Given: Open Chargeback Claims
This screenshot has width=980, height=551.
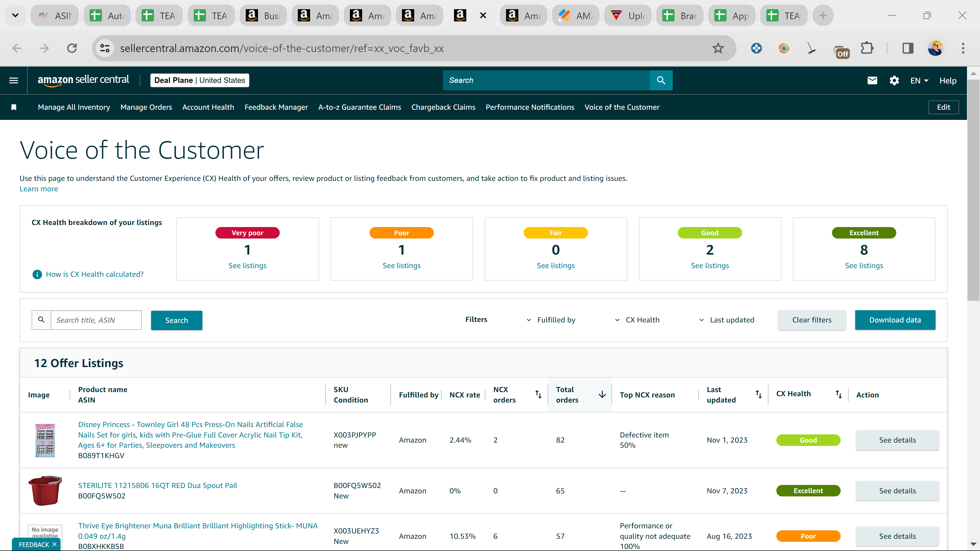Looking at the screenshot, I should coord(443,107).
